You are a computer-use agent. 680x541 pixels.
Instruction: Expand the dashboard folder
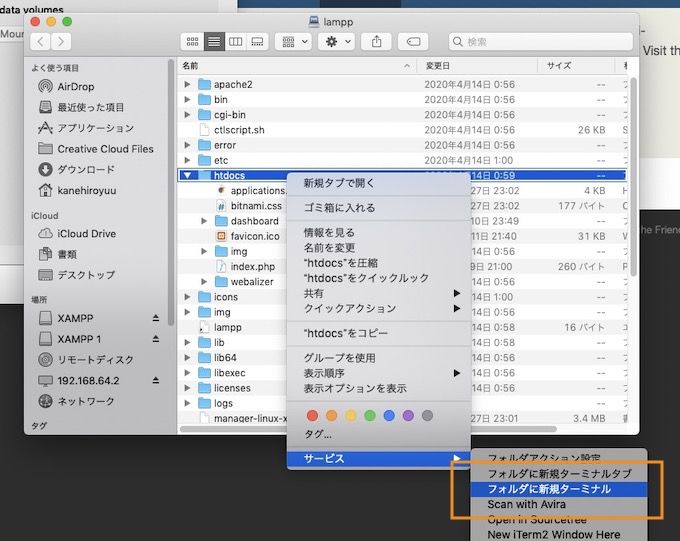click(204, 221)
